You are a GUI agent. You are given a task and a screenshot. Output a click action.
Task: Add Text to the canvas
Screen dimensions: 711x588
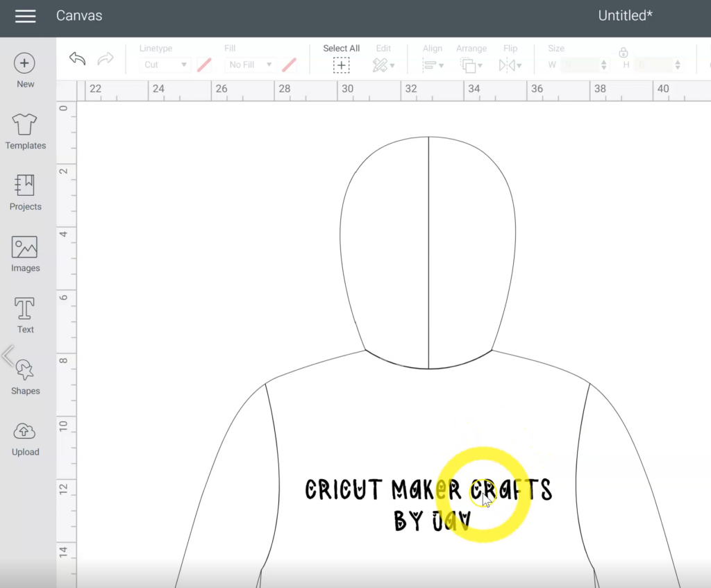25,316
